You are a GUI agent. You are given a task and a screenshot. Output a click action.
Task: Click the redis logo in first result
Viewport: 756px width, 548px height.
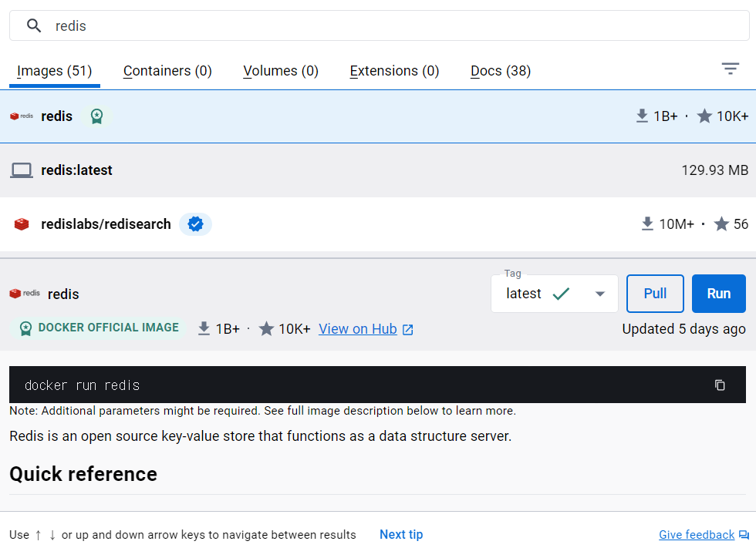click(22, 116)
